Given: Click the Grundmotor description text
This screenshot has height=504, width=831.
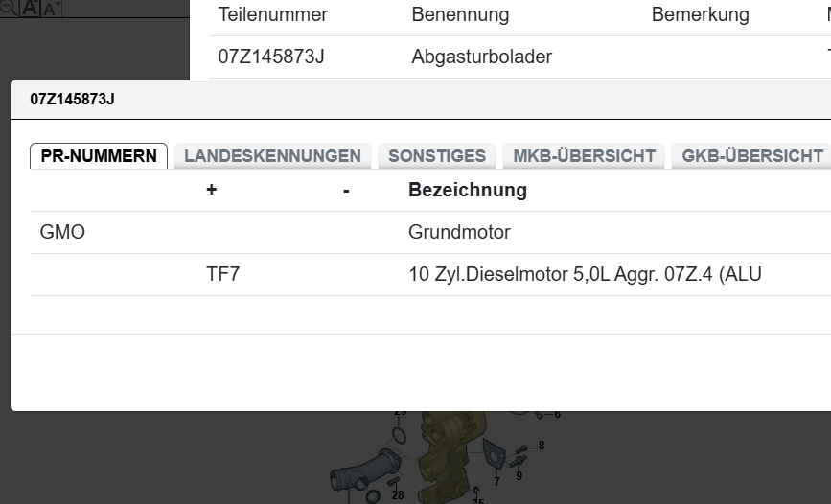Looking at the screenshot, I should (x=459, y=232).
